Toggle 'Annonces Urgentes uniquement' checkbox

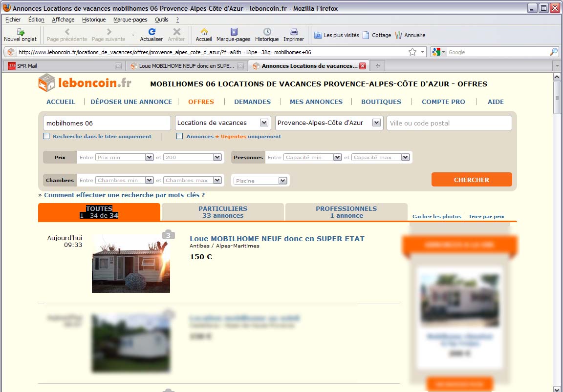click(x=180, y=136)
